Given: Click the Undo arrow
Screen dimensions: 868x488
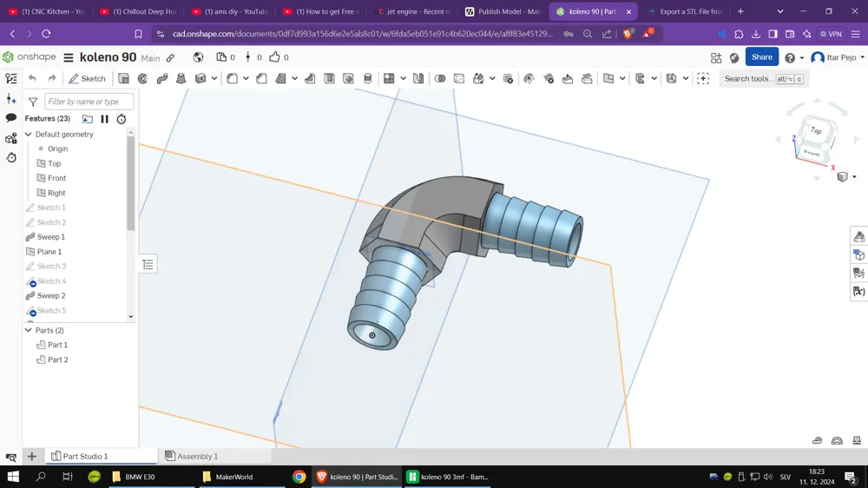Looking at the screenshot, I should (x=32, y=79).
